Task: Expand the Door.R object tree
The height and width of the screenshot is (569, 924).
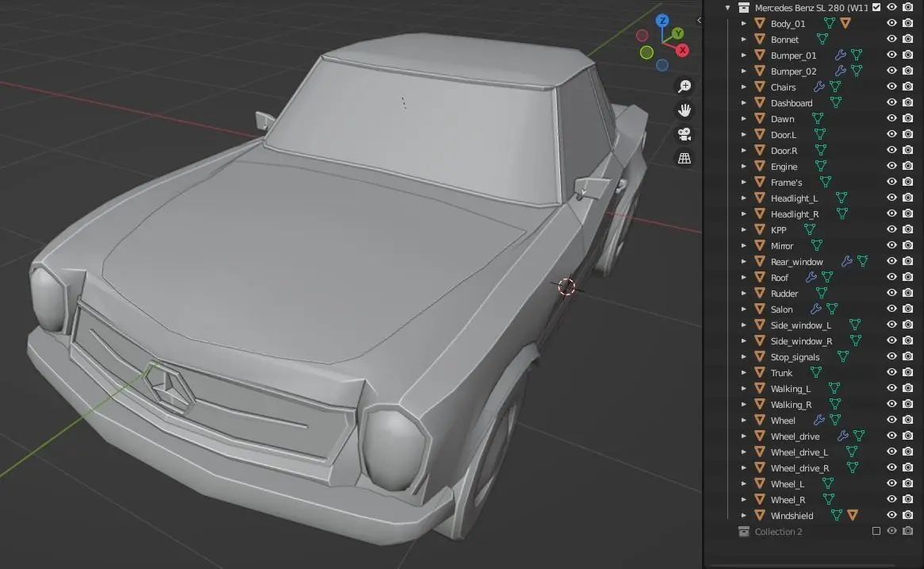Action: click(744, 150)
